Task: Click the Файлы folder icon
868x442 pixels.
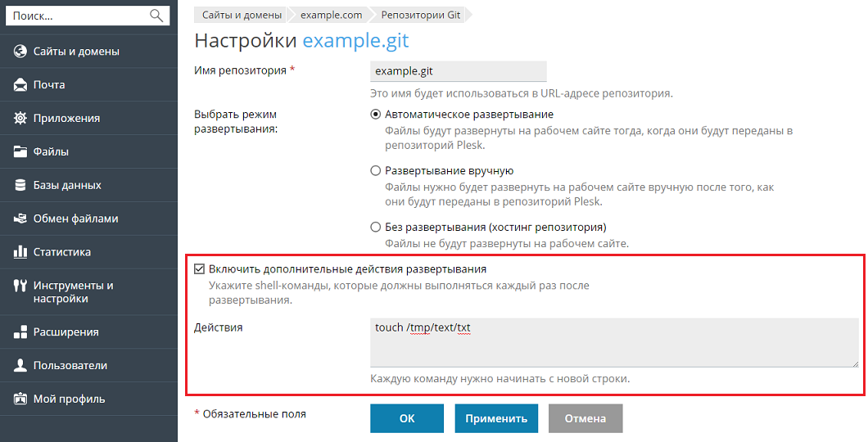Action: click(21, 152)
